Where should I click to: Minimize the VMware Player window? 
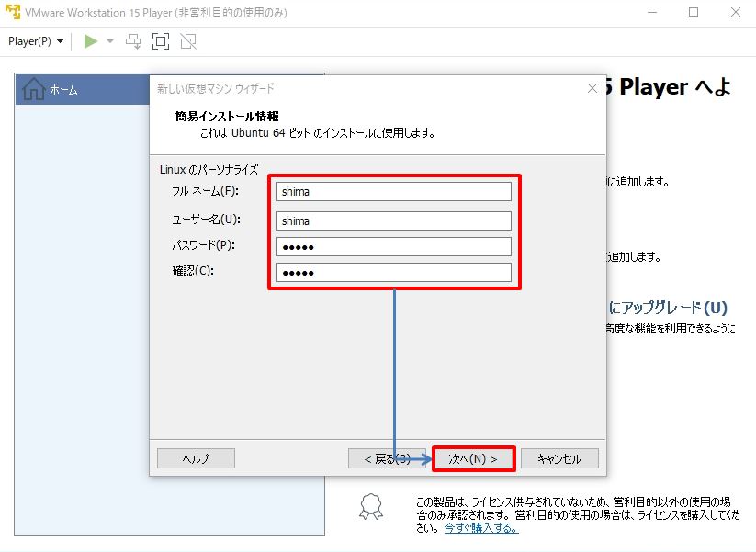[652, 12]
